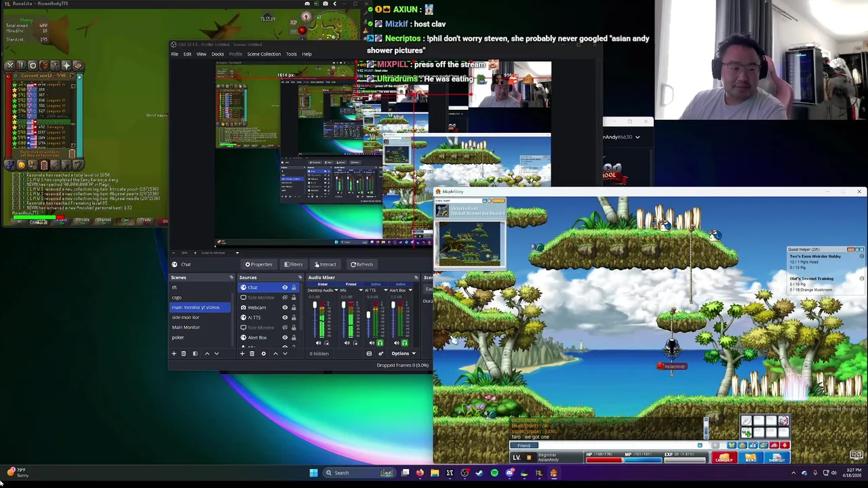Open OBS Edit menu

(x=187, y=54)
